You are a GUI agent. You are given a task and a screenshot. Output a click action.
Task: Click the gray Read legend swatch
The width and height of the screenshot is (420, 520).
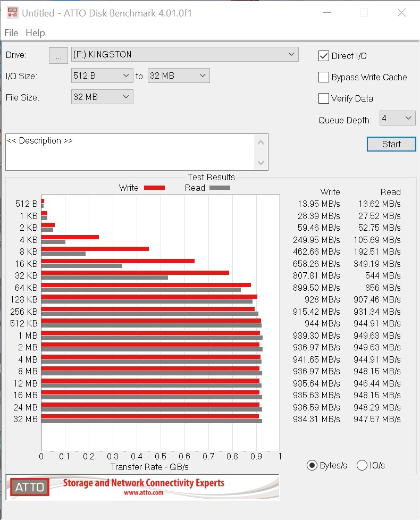click(x=220, y=188)
